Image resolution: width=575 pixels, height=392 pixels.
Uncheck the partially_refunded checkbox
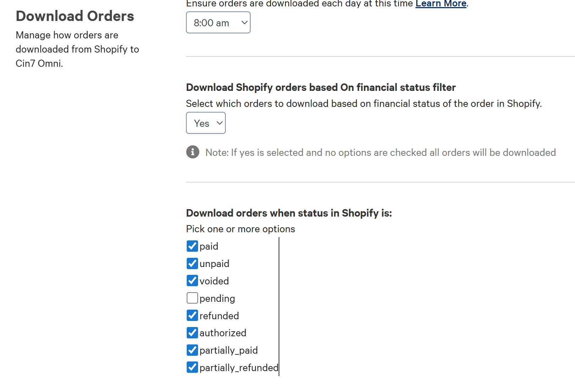[x=192, y=367]
